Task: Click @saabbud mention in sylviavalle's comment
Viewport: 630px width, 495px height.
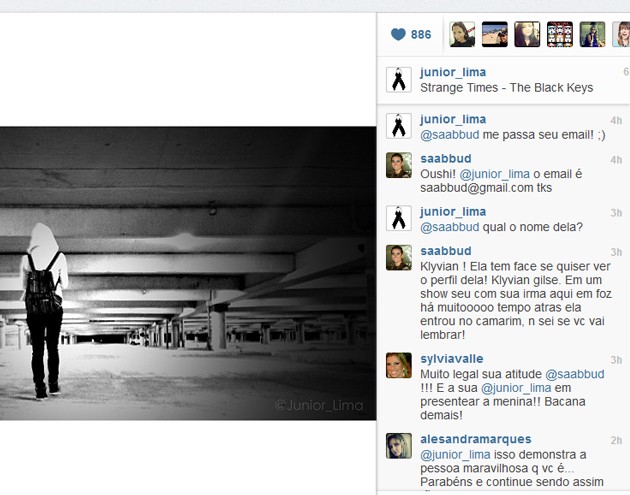Action: click(x=575, y=374)
